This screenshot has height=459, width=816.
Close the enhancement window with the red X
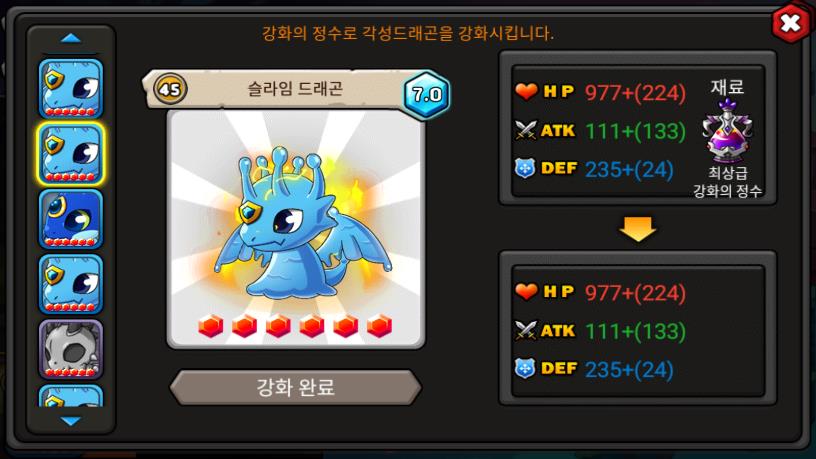790,23
